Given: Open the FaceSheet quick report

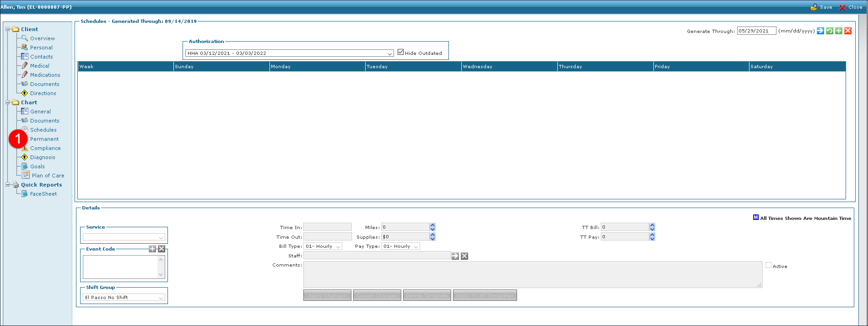Looking at the screenshot, I should (x=43, y=194).
